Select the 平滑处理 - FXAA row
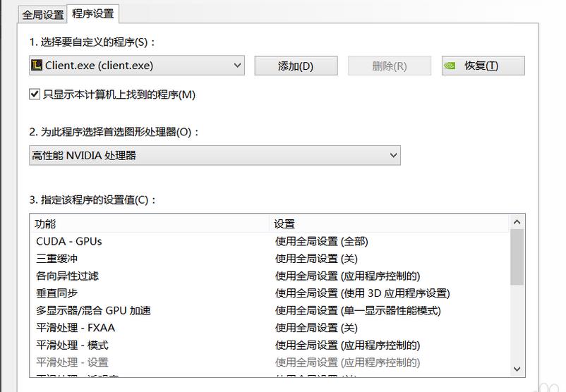The width and height of the screenshot is (566, 392). point(75,328)
